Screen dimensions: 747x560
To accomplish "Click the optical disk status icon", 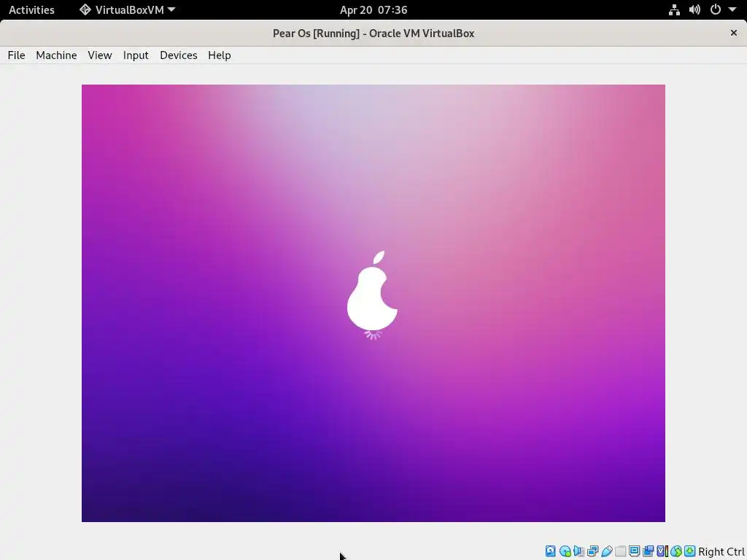I will [x=565, y=551].
